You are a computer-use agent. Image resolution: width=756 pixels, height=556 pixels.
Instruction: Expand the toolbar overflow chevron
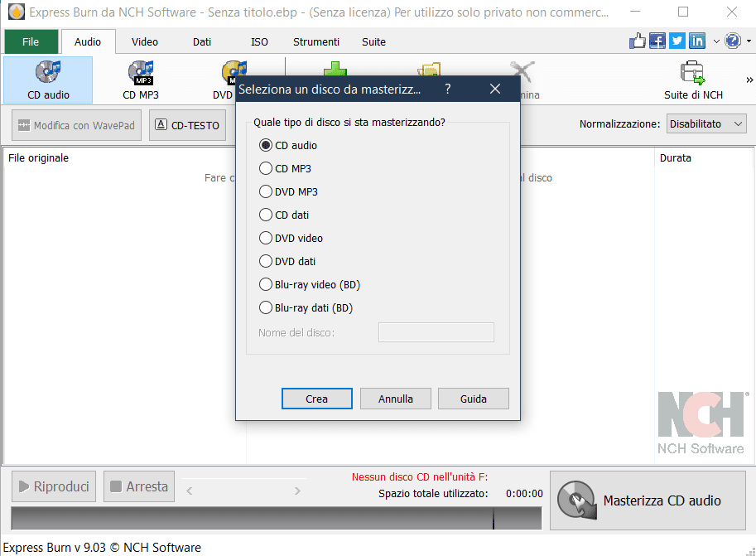point(749,80)
